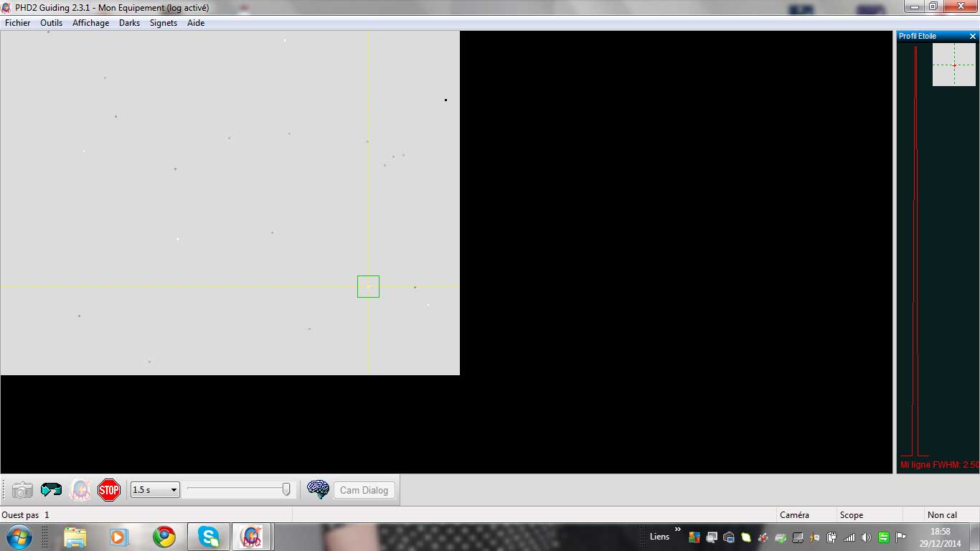Click the Mi ligne FWHM readout text
This screenshot has height=551, width=980.
coord(940,465)
